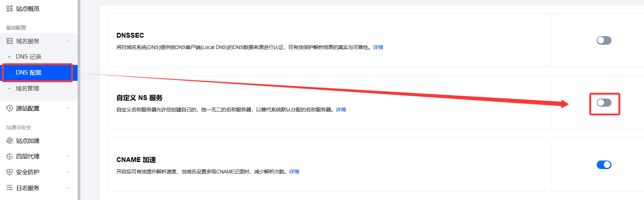Expand the 安全防护 dropdown chevron
The width and height of the screenshot is (644, 200).
pos(68,172)
